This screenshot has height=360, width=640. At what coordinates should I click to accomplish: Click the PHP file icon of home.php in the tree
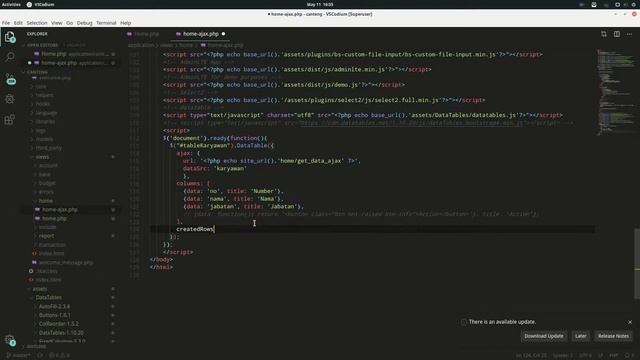tap(38, 218)
